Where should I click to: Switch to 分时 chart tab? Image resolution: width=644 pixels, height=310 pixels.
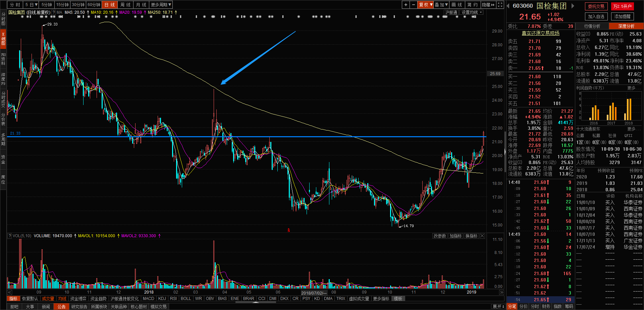click(15, 5)
